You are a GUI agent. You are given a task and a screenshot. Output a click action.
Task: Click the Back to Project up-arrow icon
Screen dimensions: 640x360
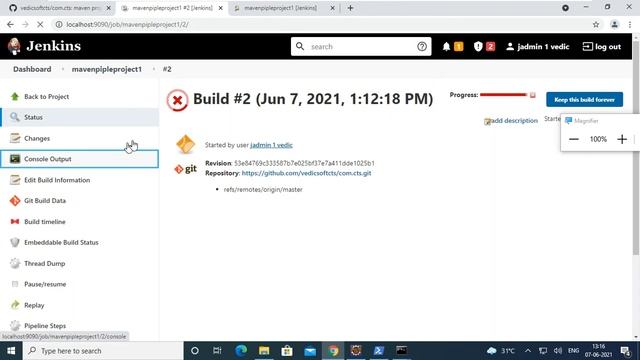pyautogui.click(x=15, y=96)
